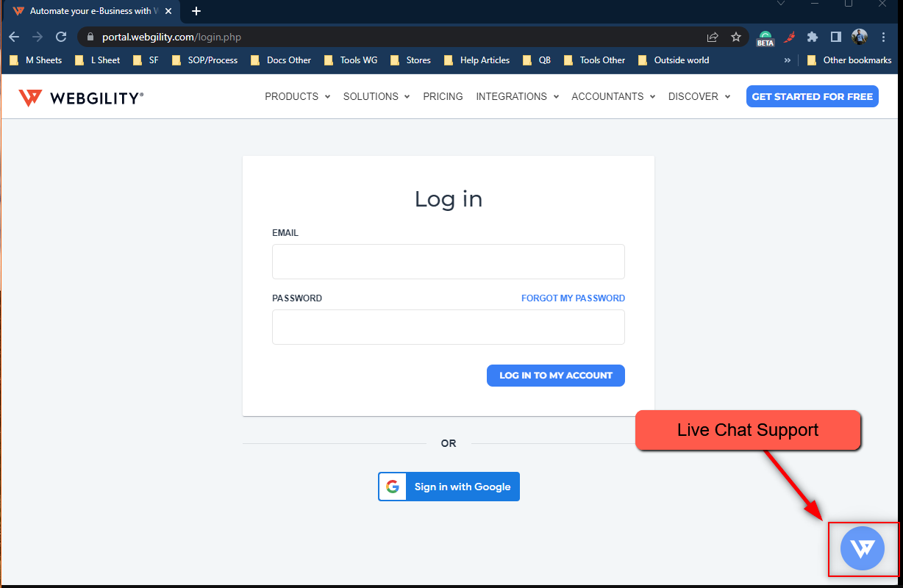Open the Other bookmarks folder

[849, 60]
